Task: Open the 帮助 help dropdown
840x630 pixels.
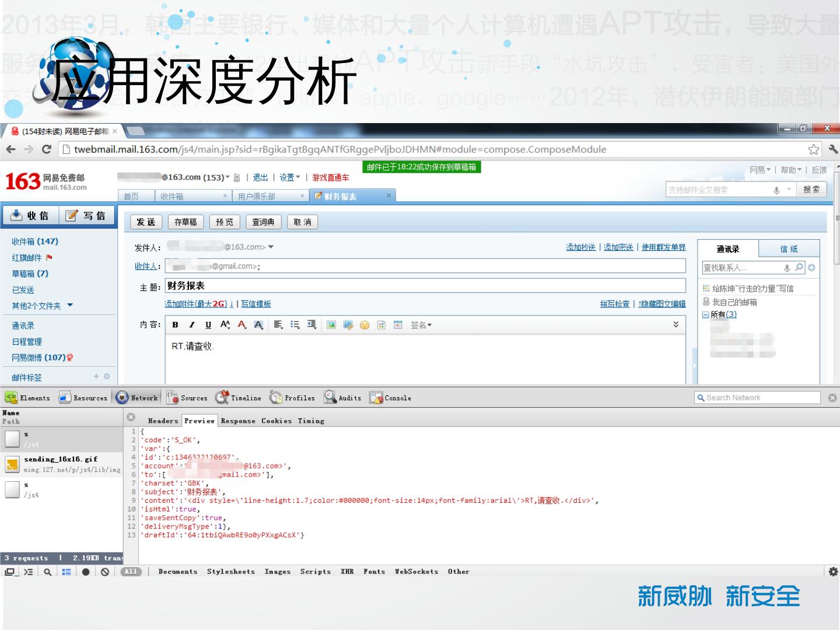Action: (791, 170)
